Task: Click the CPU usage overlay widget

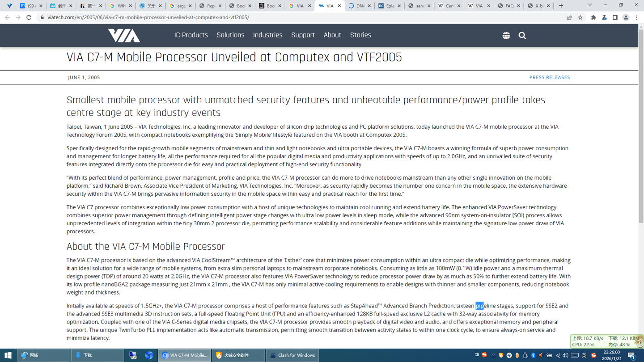Action: [606, 341]
